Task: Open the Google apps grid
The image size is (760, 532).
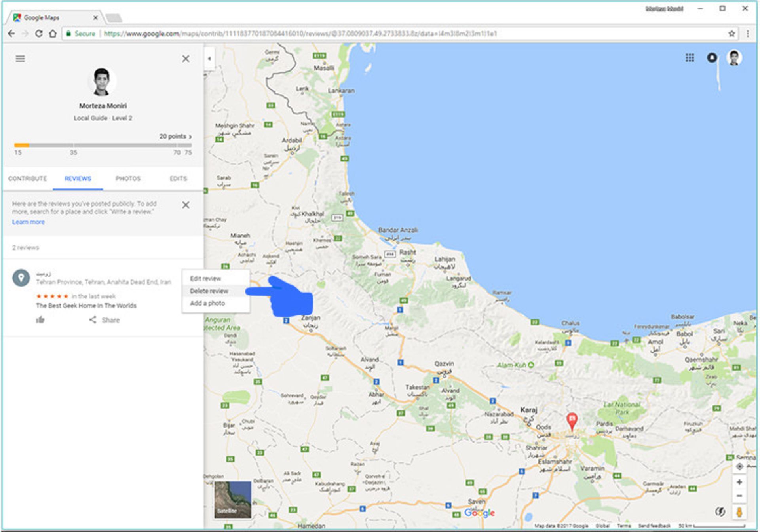Action: tap(690, 58)
